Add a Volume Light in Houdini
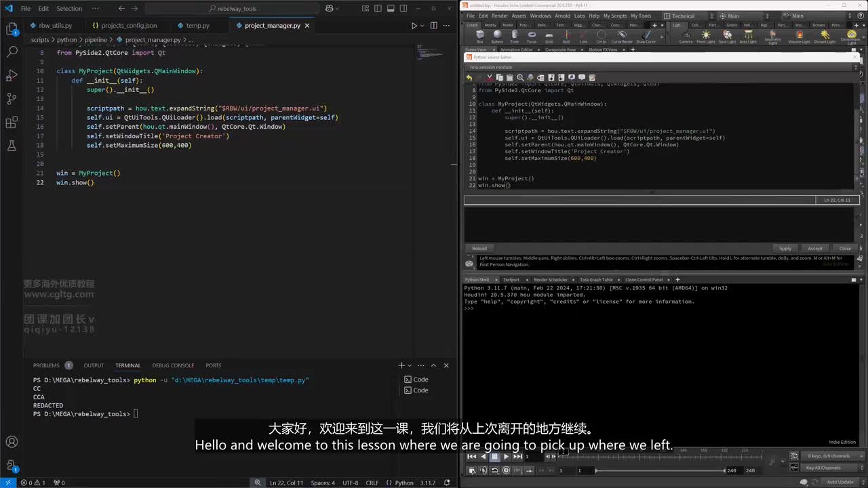 800,37
